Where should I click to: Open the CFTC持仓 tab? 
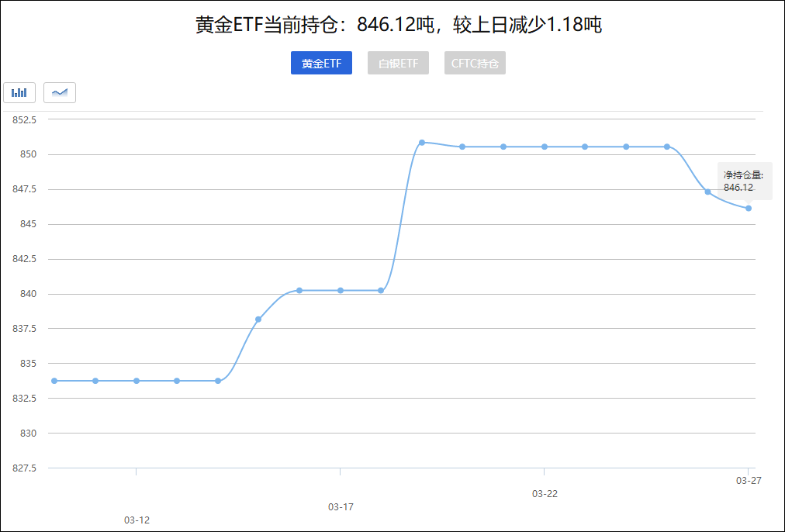[475, 63]
